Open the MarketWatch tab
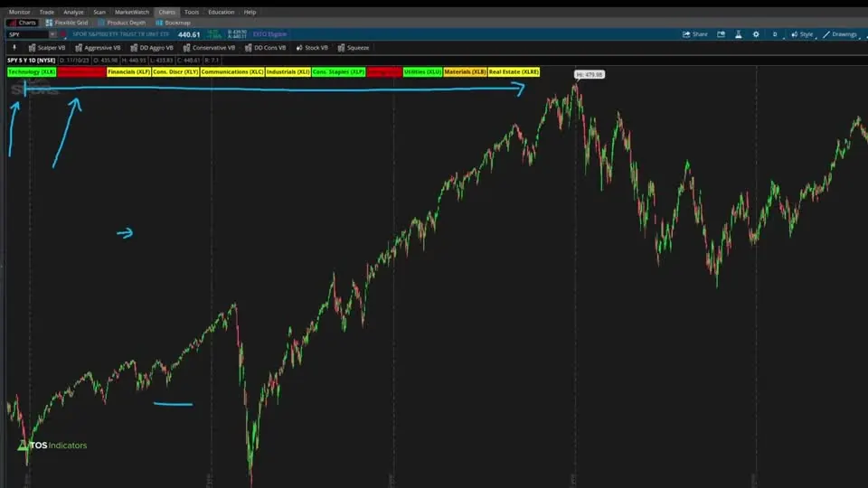 click(132, 12)
